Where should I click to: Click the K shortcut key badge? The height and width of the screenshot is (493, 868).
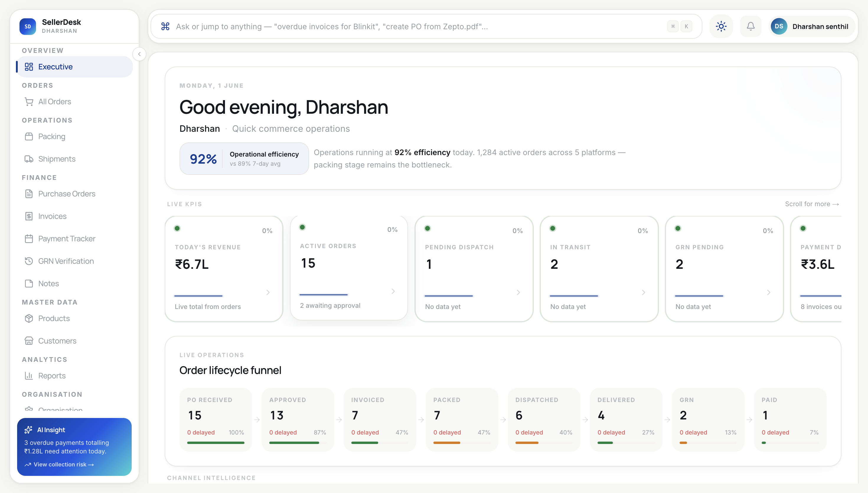686,26
